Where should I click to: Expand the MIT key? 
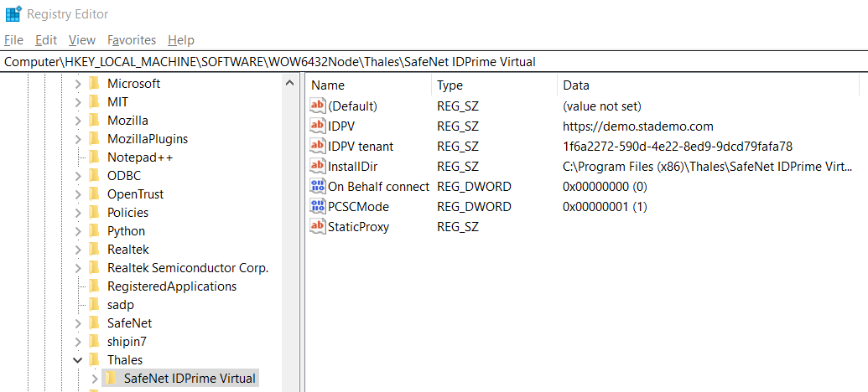coord(78,102)
